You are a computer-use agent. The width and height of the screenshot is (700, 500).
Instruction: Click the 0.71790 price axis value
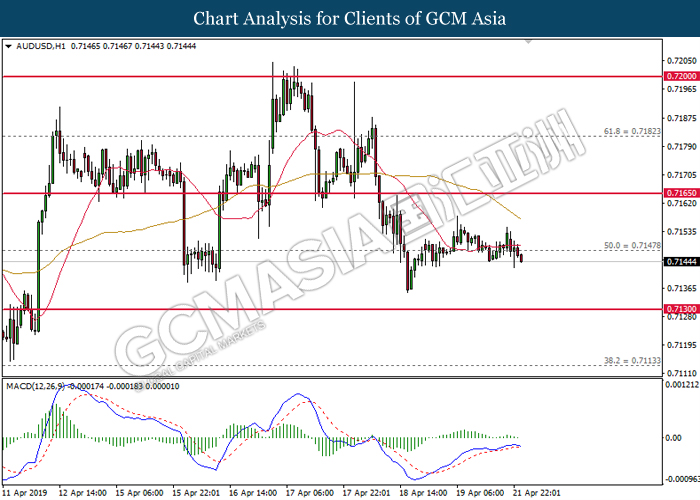tap(681, 146)
